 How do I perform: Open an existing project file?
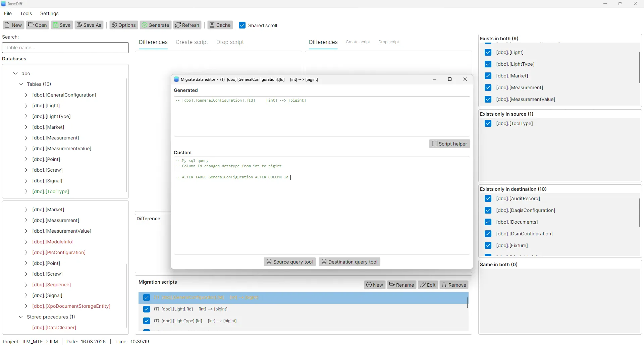(37, 25)
